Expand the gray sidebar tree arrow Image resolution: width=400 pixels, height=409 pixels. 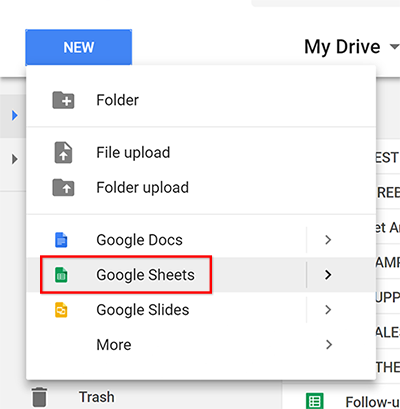(14, 159)
